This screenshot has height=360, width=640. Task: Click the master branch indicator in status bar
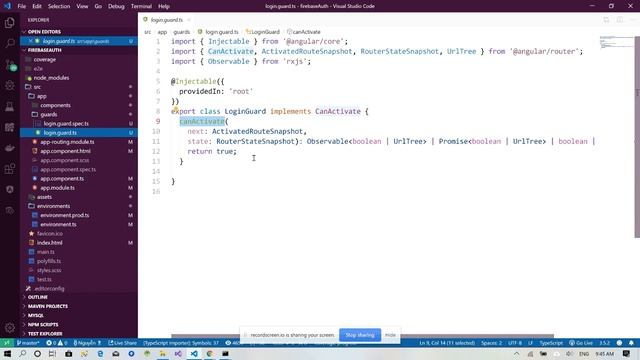pos(28,343)
